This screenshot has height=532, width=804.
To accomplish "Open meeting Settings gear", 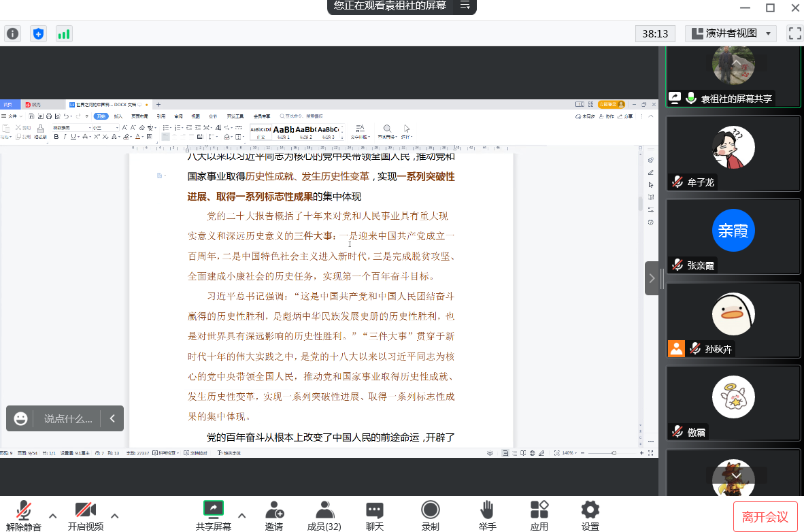I will [590, 515].
